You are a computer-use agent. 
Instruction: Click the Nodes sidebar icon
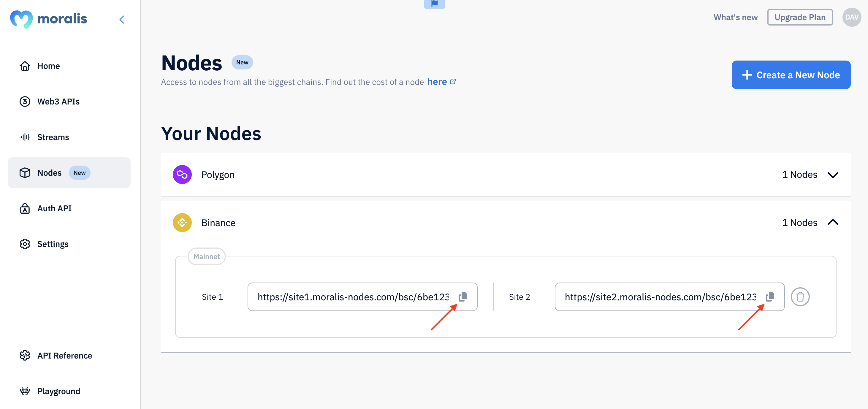pyautogui.click(x=24, y=172)
